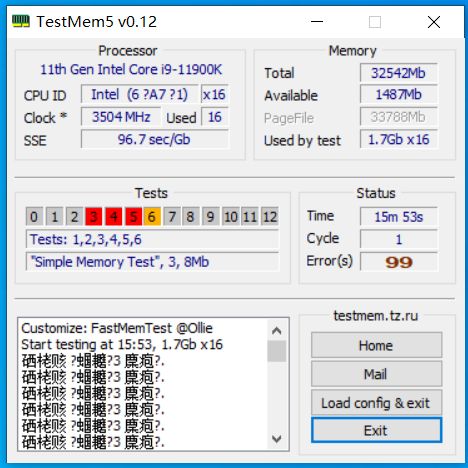Click the log scrollbar thumb
468x468 pixels.
pos(276,351)
